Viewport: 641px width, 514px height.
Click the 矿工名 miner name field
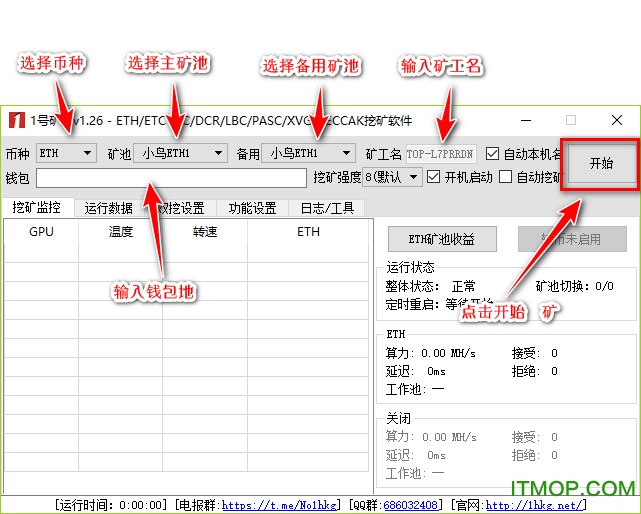pos(441,154)
